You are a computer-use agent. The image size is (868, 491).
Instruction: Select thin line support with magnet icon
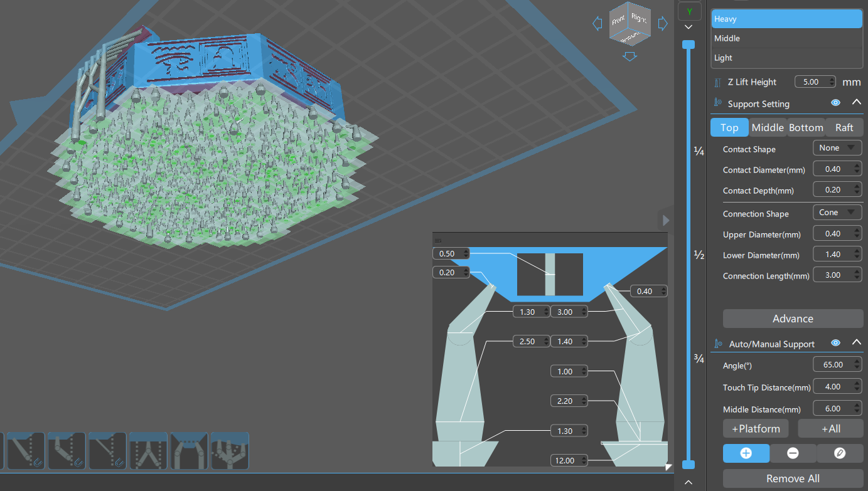[107, 451]
